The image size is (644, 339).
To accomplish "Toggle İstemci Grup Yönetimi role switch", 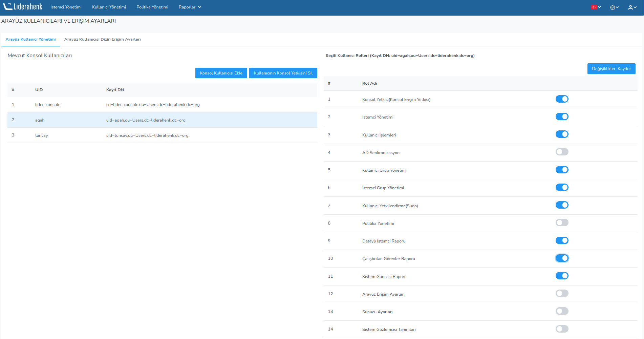I will pos(562,187).
